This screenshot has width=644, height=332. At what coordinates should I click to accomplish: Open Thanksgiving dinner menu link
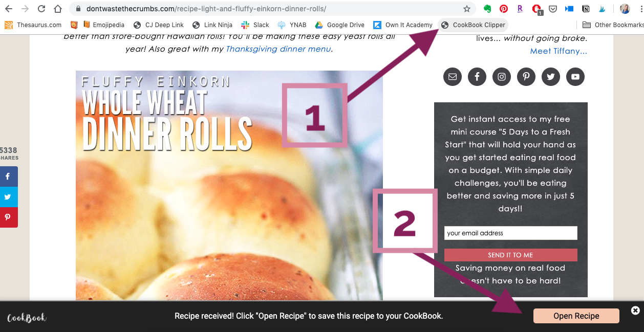coord(278,49)
